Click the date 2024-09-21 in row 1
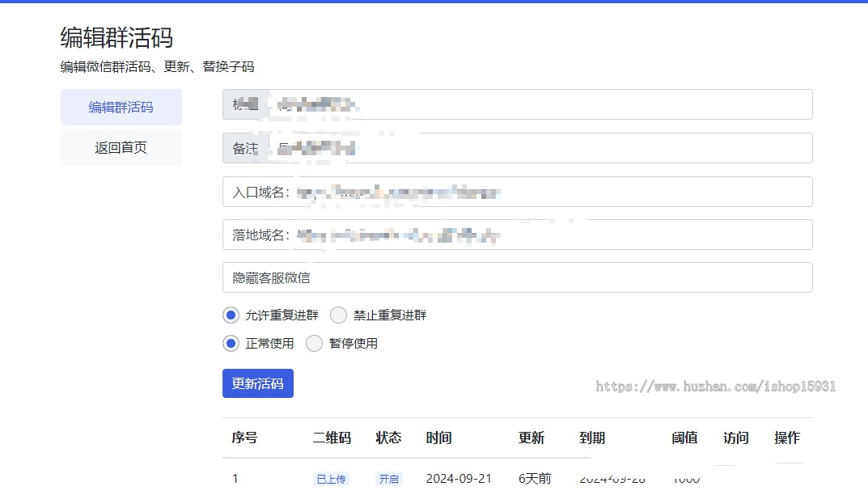 click(x=459, y=478)
